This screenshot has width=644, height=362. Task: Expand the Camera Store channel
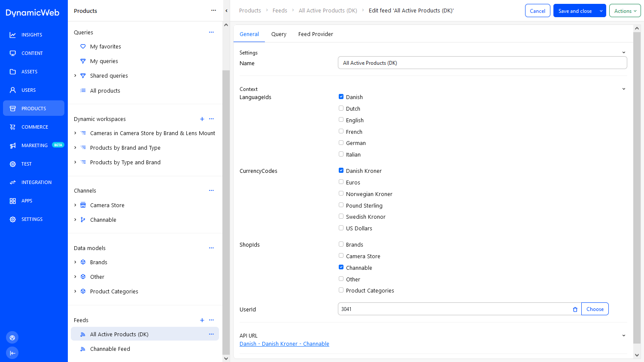coord(75,205)
